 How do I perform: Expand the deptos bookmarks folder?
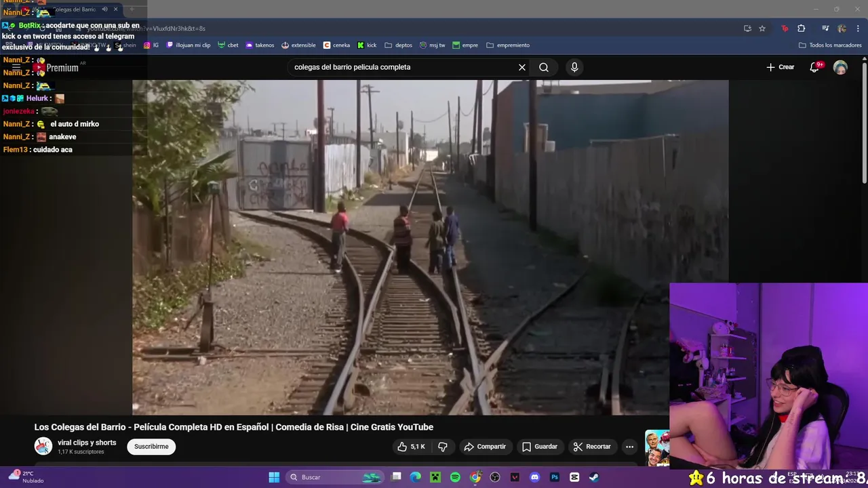tap(398, 45)
